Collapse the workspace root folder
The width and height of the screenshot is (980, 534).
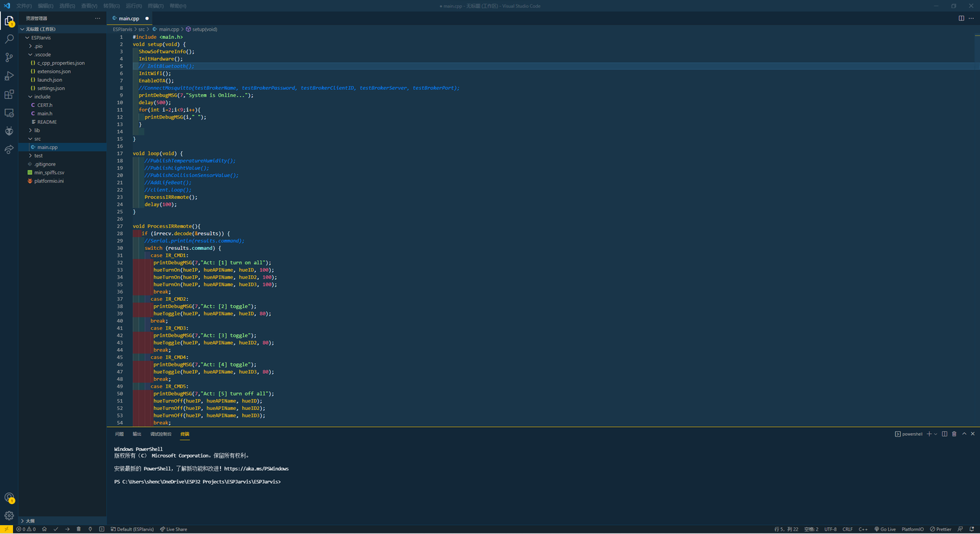click(x=62, y=29)
